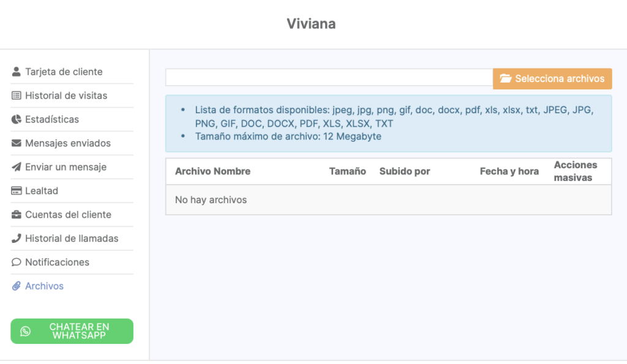Click the phone icon for Historial de llamadas

pos(17,239)
